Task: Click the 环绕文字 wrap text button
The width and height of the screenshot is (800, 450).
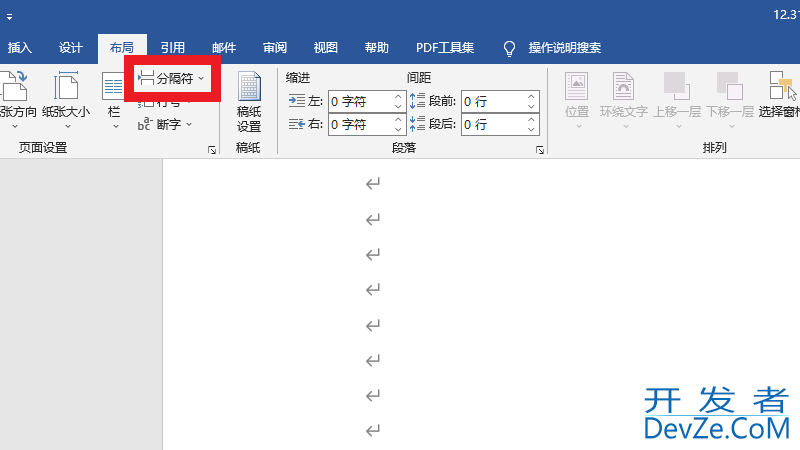Action: 623,100
